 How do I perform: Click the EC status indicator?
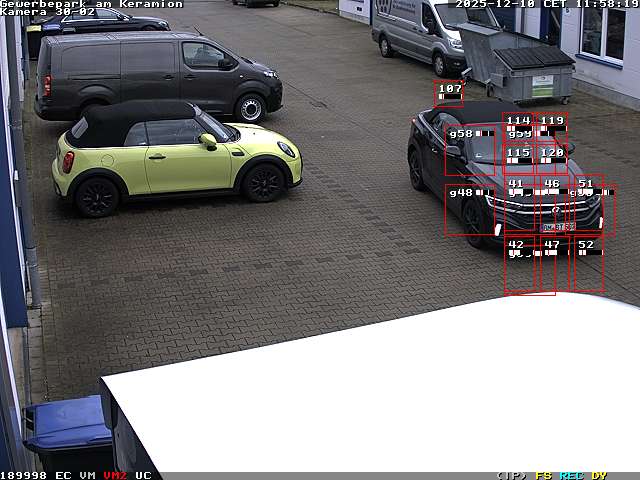pyautogui.click(x=63, y=475)
